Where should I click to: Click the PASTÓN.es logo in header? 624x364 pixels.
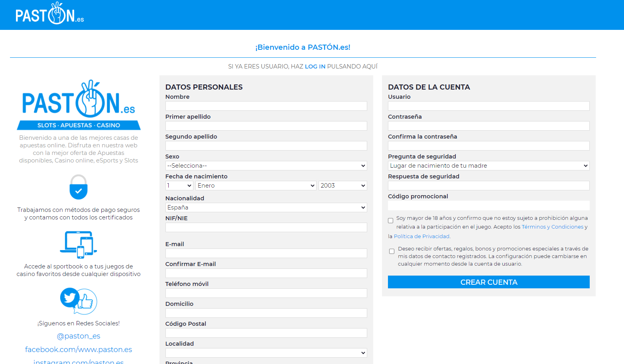click(50, 14)
